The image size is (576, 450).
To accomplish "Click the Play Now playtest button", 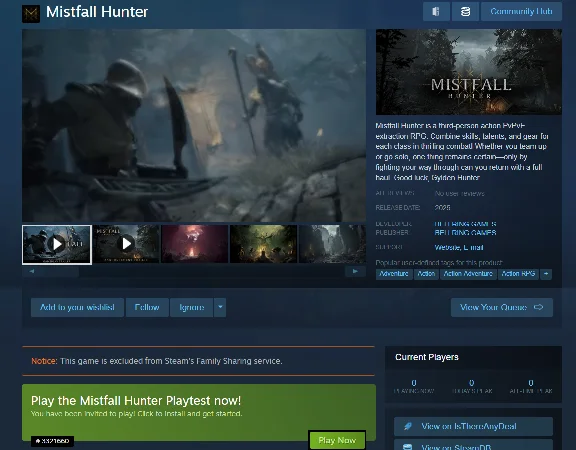I will tap(337, 440).
